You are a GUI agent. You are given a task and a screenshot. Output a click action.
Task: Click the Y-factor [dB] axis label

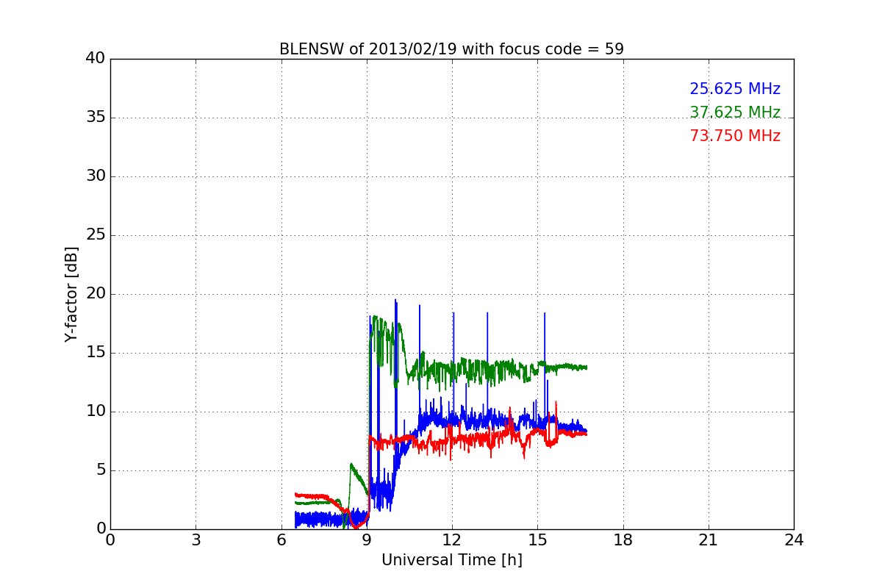[x=71, y=294]
